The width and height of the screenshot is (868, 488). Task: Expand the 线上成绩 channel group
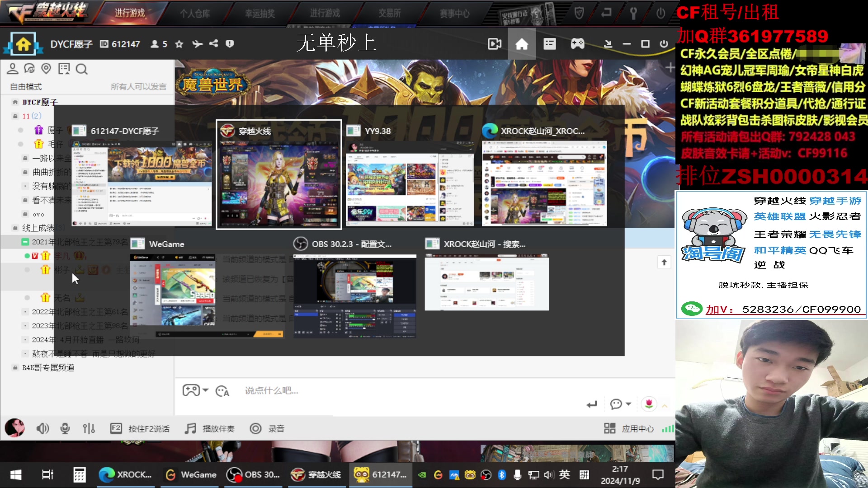(x=15, y=228)
